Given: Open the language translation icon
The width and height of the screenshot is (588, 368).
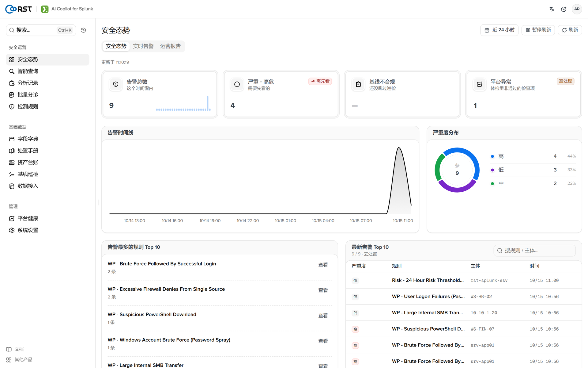Looking at the screenshot, I should [552, 9].
